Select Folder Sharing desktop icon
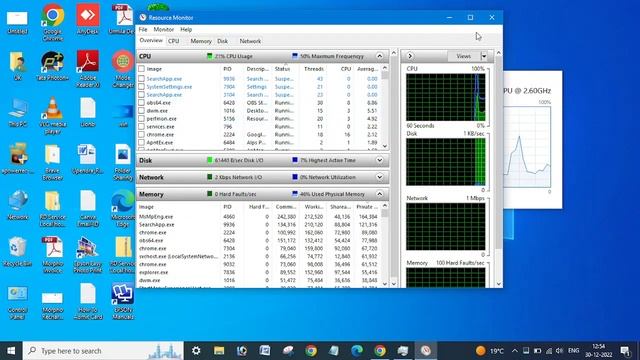The width and height of the screenshot is (640, 360). pos(123,162)
